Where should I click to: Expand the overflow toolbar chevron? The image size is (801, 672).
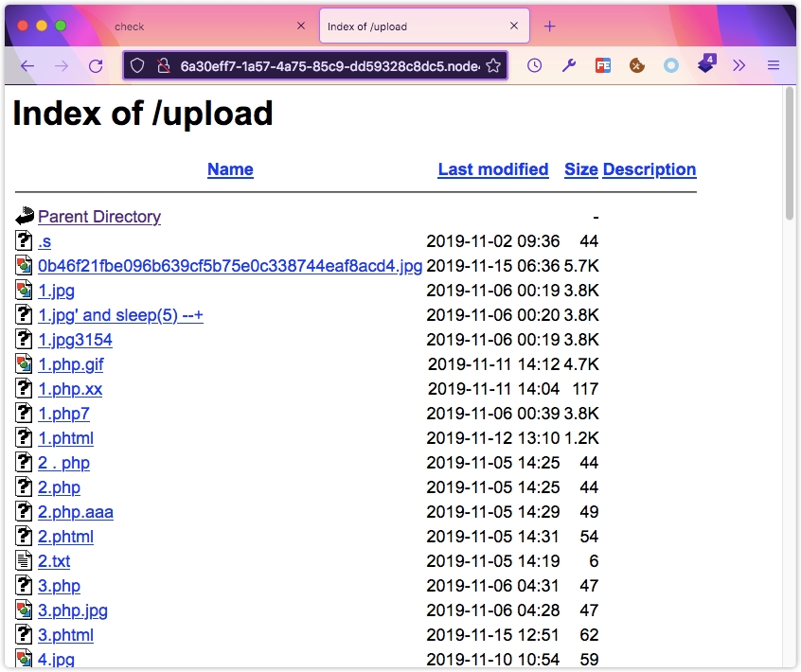(739, 65)
